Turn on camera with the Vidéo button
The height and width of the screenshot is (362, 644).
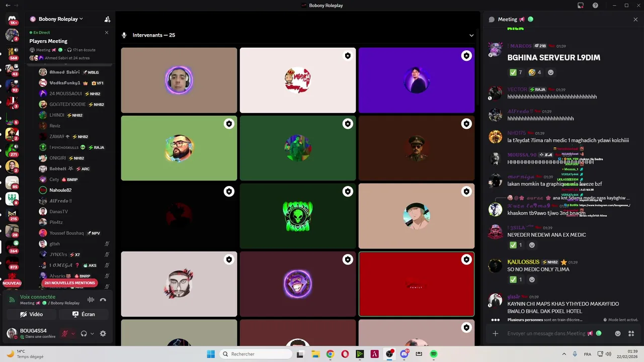(31, 314)
